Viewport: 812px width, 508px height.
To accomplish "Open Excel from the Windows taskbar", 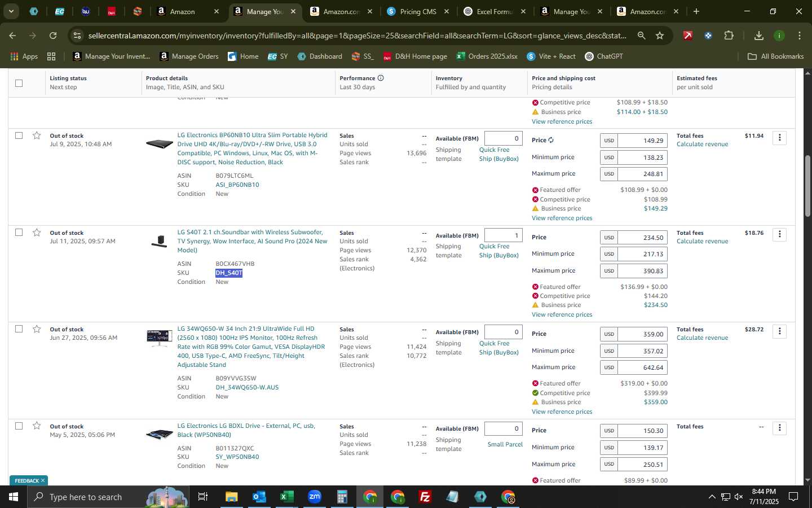I will [x=286, y=497].
